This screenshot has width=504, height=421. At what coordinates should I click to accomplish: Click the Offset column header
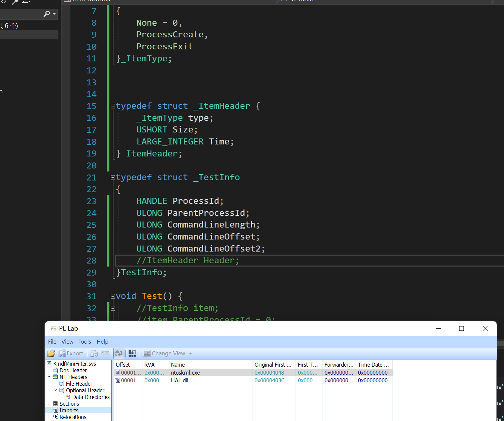[x=128, y=365]
